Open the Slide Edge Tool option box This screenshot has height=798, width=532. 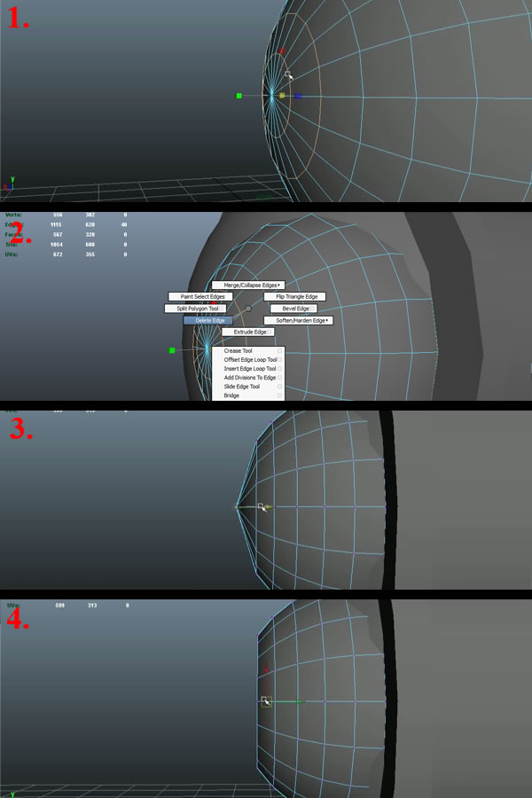279,387
